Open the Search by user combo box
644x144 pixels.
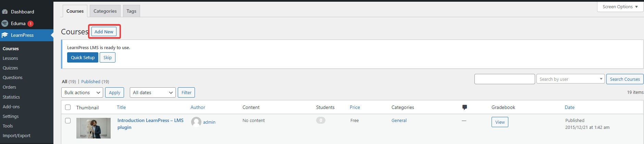570,79
